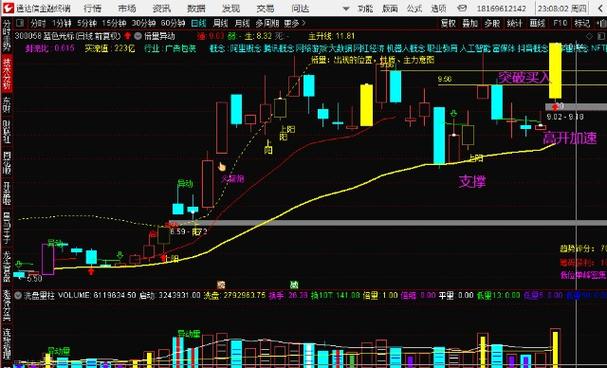This screenshot has width=607, height=368.
Task: Click the round icon beside 洗盘量柱 indicator
Action: tap(18, 295)
